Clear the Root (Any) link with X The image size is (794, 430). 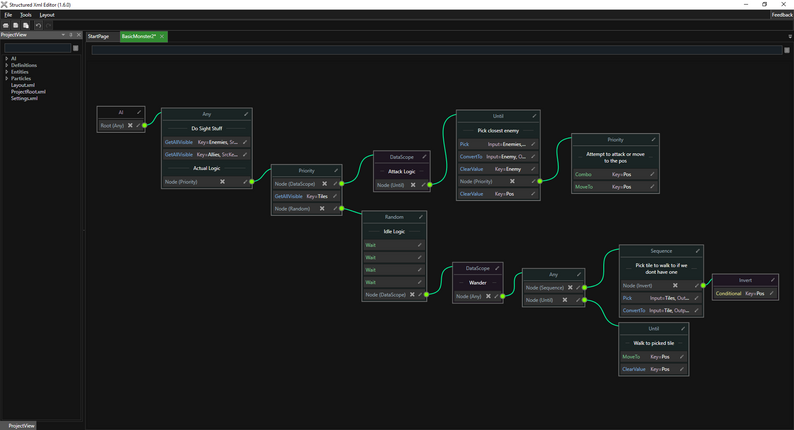coord(130,125)
